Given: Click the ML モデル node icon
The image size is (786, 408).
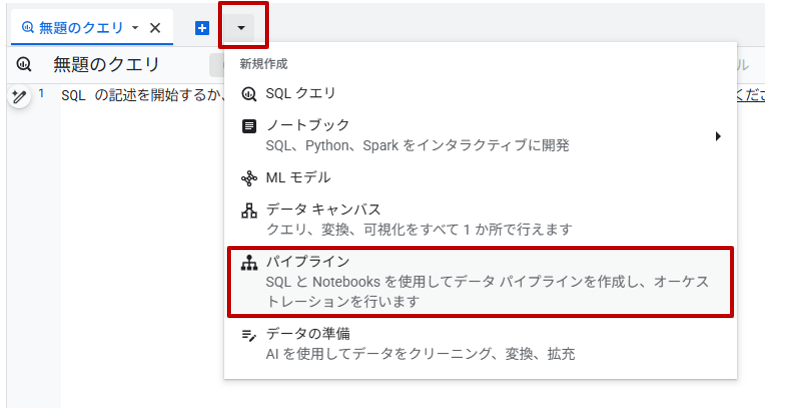Looking at the screenshot, I should (249, 178).
